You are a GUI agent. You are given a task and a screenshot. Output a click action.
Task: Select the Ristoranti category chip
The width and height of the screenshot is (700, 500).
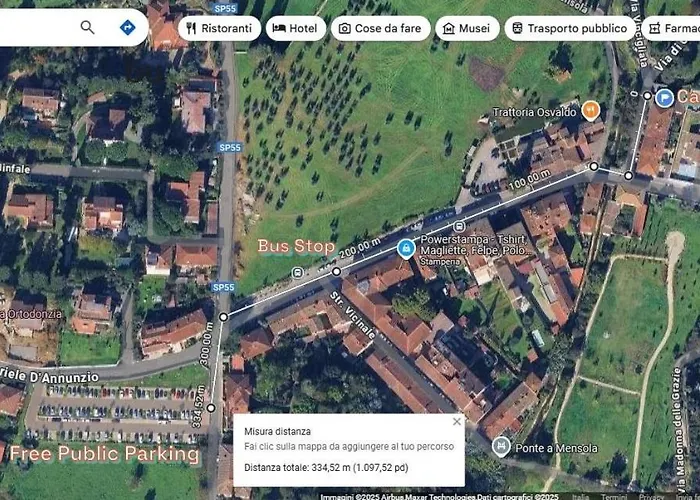(219, 29)
